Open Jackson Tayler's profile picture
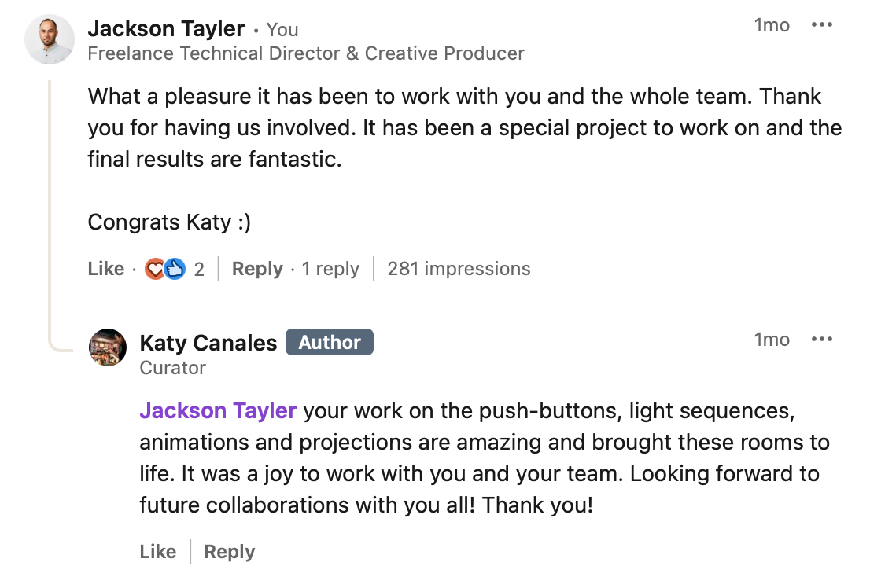 [x=50, y=39]
